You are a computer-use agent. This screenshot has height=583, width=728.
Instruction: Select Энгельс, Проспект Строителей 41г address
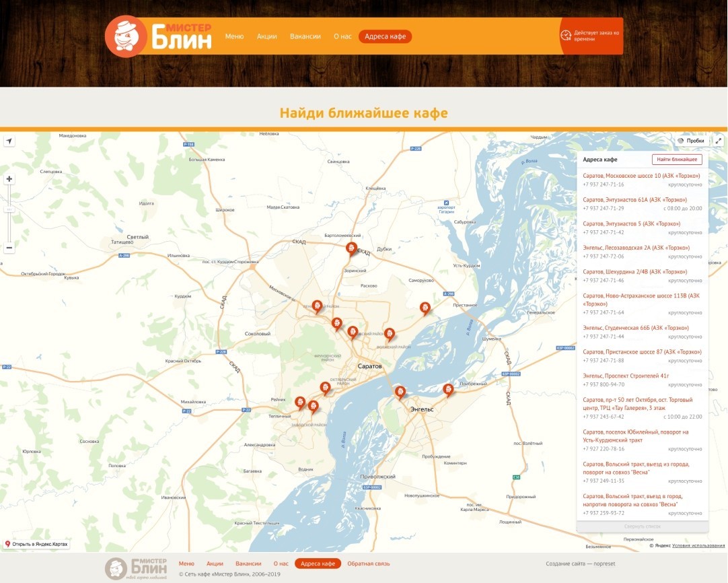coord(626,376)
